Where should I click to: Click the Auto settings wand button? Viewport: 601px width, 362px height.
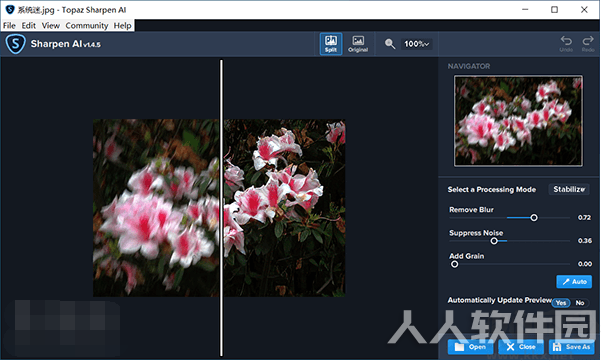pyautogui.click(x=574, y=281)
